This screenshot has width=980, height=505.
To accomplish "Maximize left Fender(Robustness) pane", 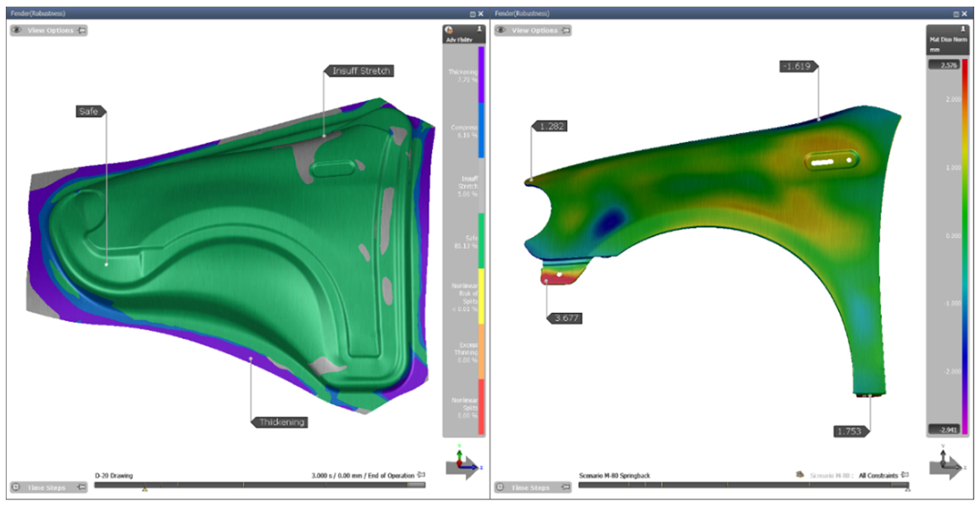I will coord(472,14).
